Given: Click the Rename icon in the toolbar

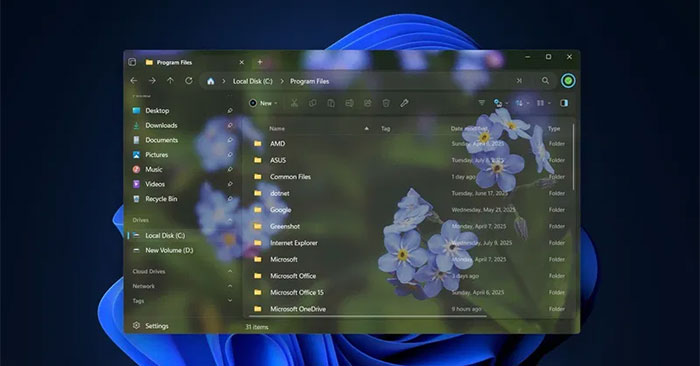Looking at the screenshot, I should click(x=349, y=103).
